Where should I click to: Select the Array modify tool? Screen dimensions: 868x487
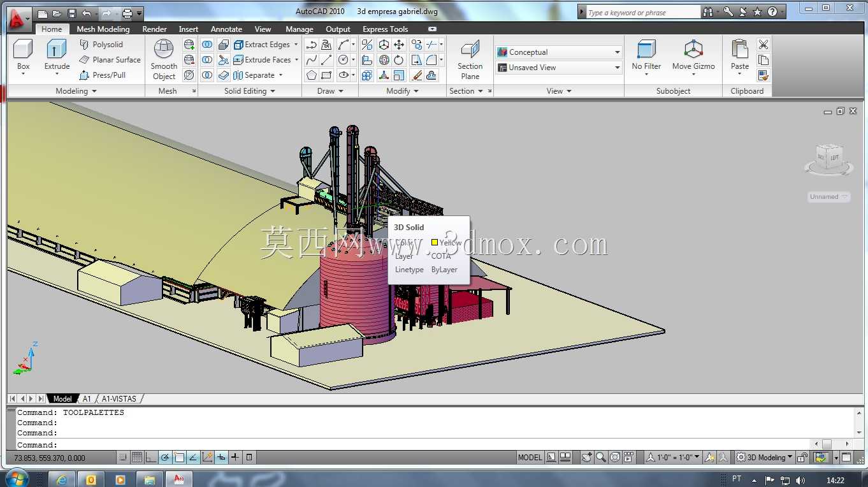point(367,75)
